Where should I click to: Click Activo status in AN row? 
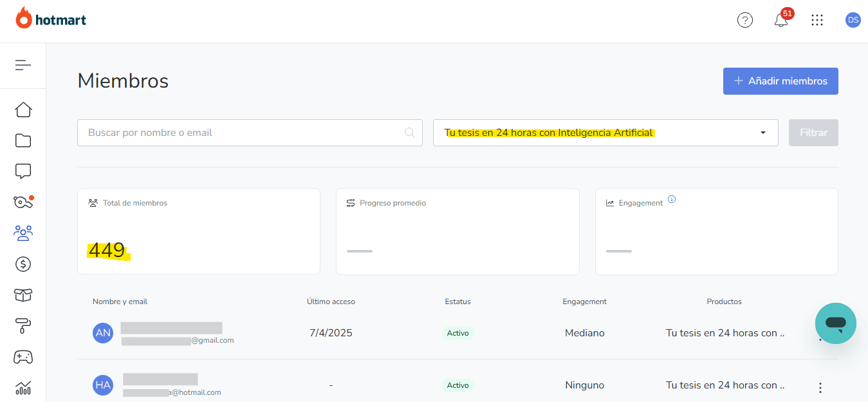457,333
